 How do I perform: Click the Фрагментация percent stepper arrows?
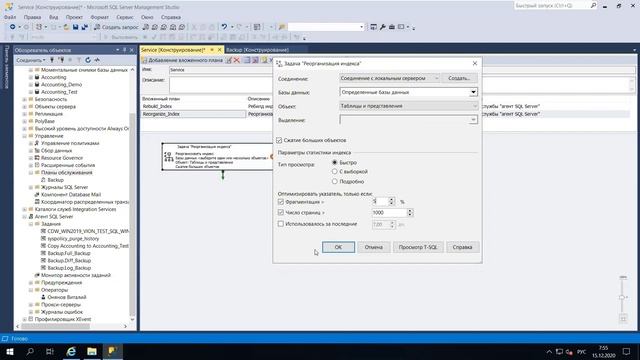pos(392,202)
